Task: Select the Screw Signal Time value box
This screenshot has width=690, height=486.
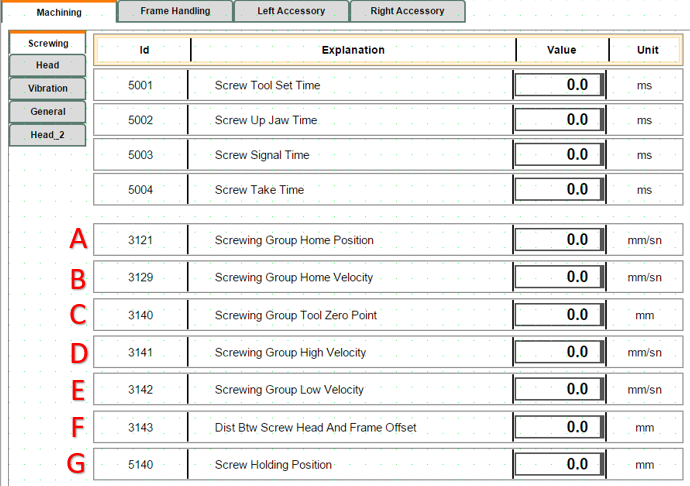Action: [560, 155]
